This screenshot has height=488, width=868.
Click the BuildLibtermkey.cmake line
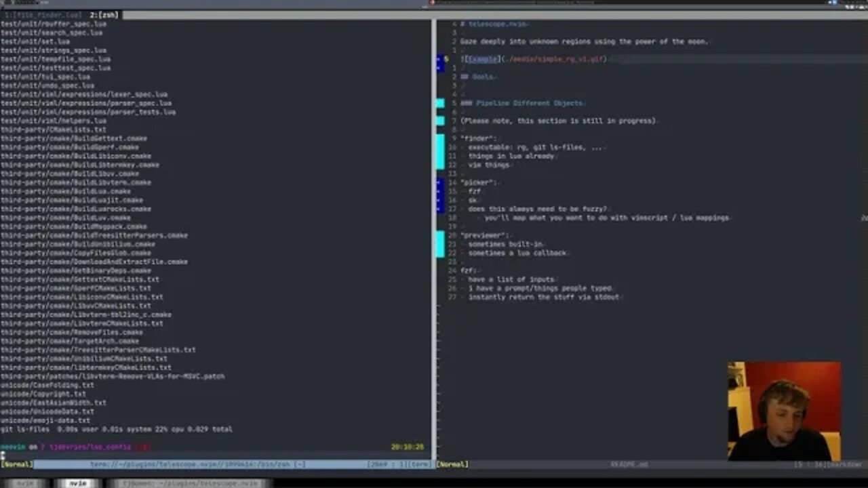80,165
